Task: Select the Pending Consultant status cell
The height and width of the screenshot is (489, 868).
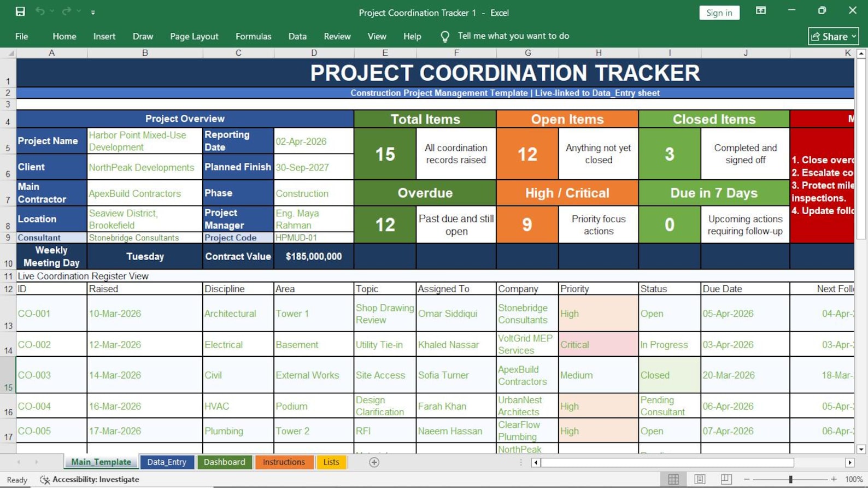Action: click(x=670, y=406)
